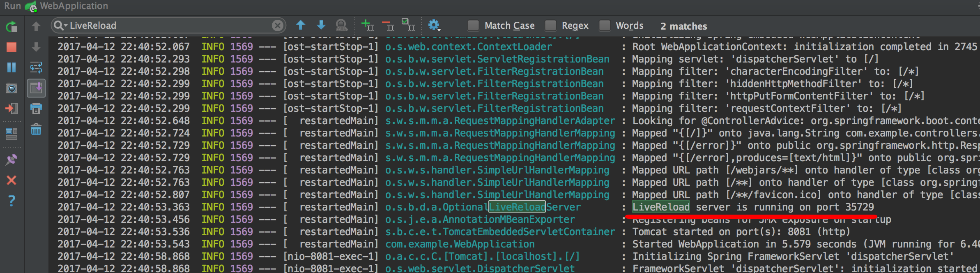980x273 pixels.
Task: Pin the run tab with pushpin icon
Action: (12, 160)
